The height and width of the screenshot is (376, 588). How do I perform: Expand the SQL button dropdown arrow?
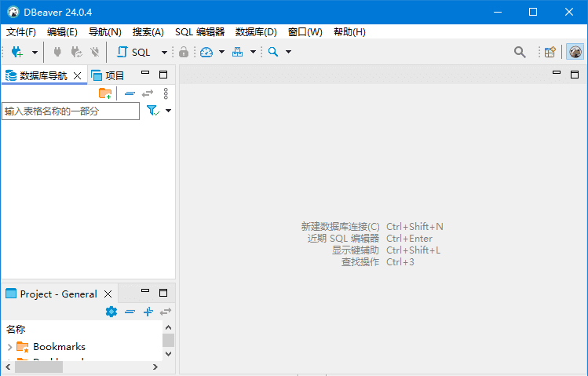click(164, 52)
